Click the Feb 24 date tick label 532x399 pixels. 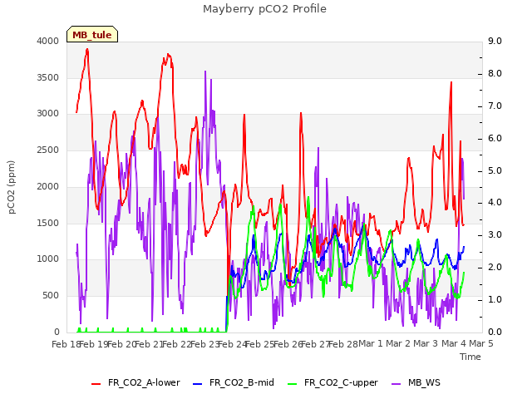232,344
